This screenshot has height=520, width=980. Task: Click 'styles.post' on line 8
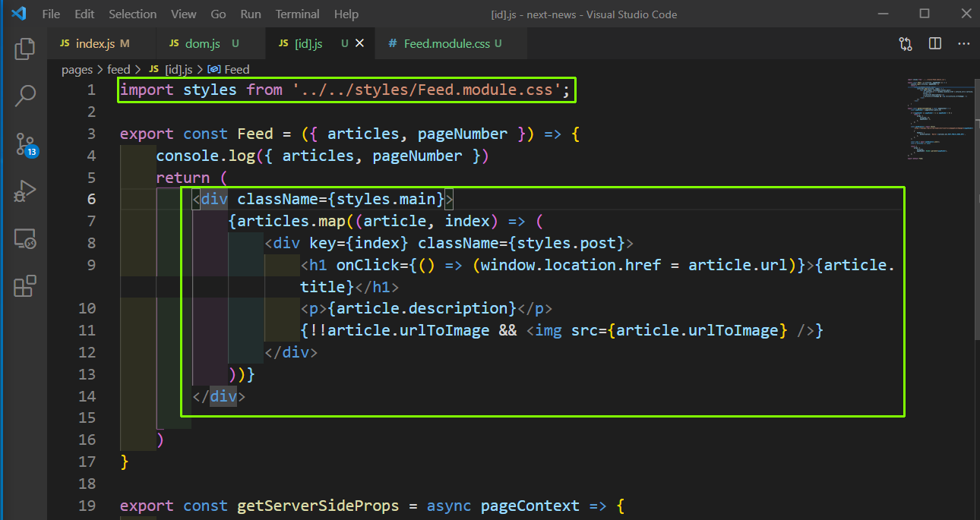coord(567,244)
